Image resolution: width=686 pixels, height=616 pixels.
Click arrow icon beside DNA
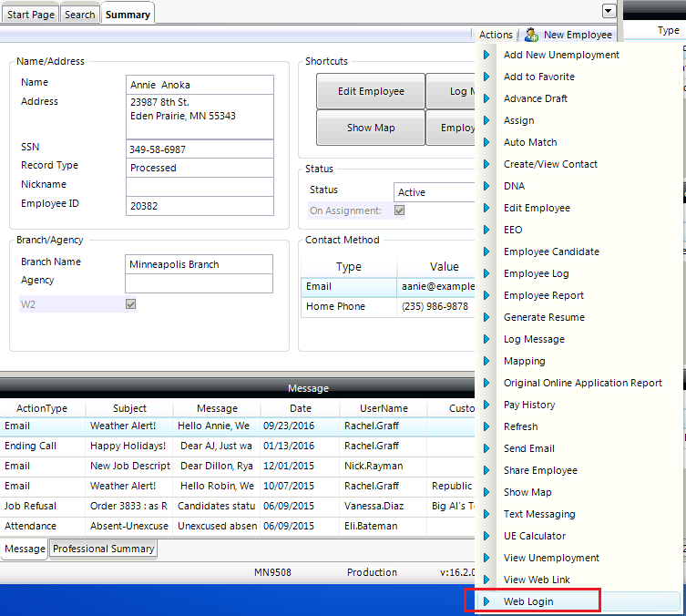pos(486,186)
